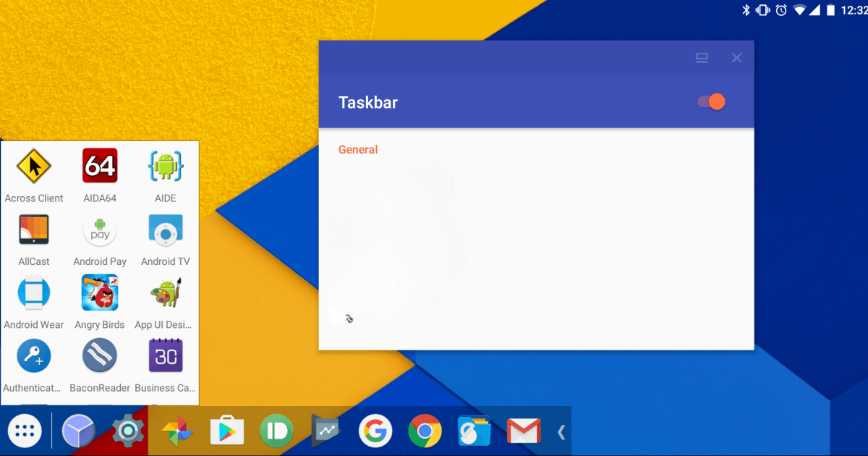
Task: Disable the Taskbar master switch
Action: tap(710, 101)
